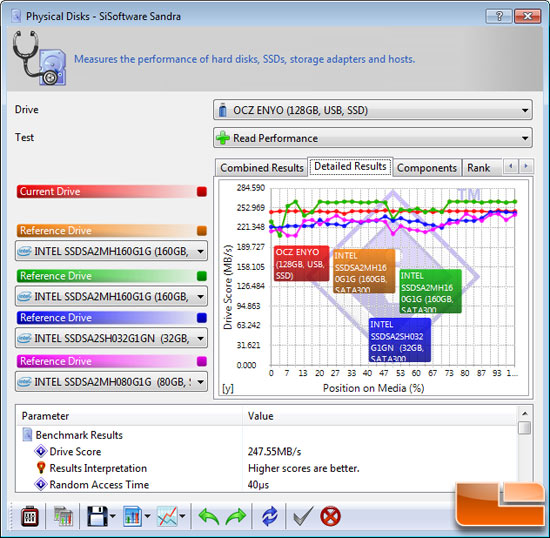Viewport: 550px width, 538px height.
Task: Click the Benchmark Results document icon
Action: [27, 435]
